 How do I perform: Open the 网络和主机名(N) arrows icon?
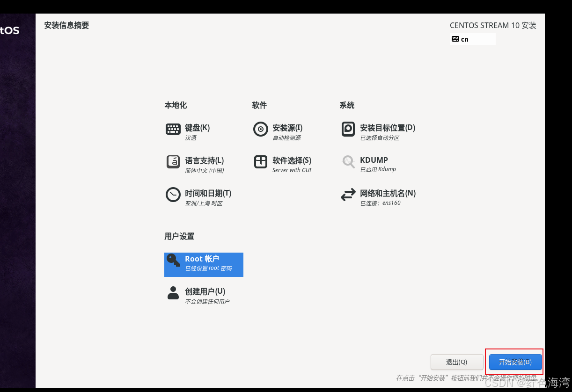348,195
